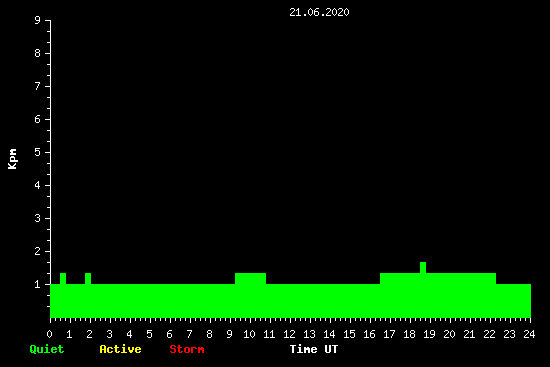Click the 9 label on Kp axis

[38, 20]
